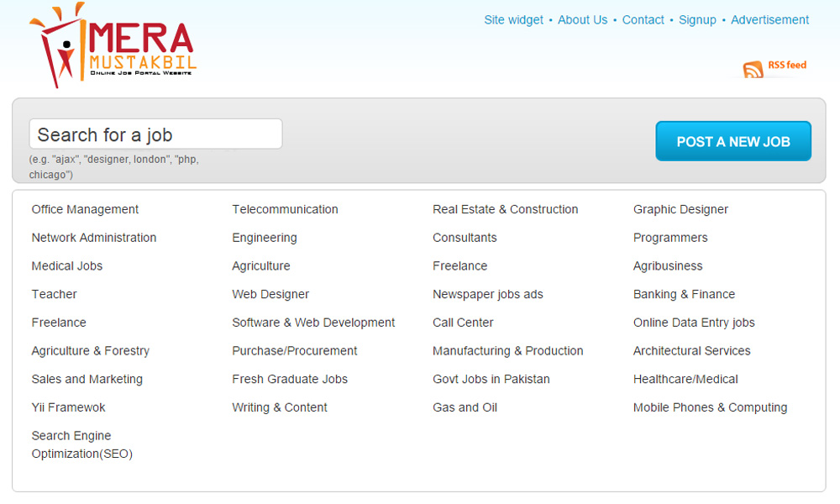Open Network Administration category

click(94, 238)
